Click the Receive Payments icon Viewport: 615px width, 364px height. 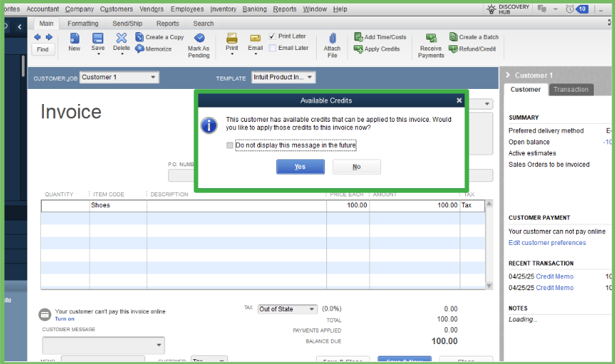(431, 38)
